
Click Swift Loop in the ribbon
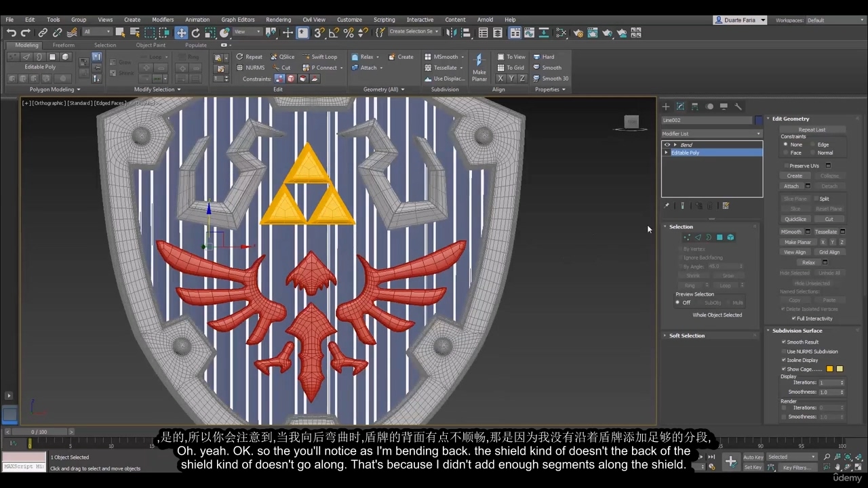pos(319,57)
